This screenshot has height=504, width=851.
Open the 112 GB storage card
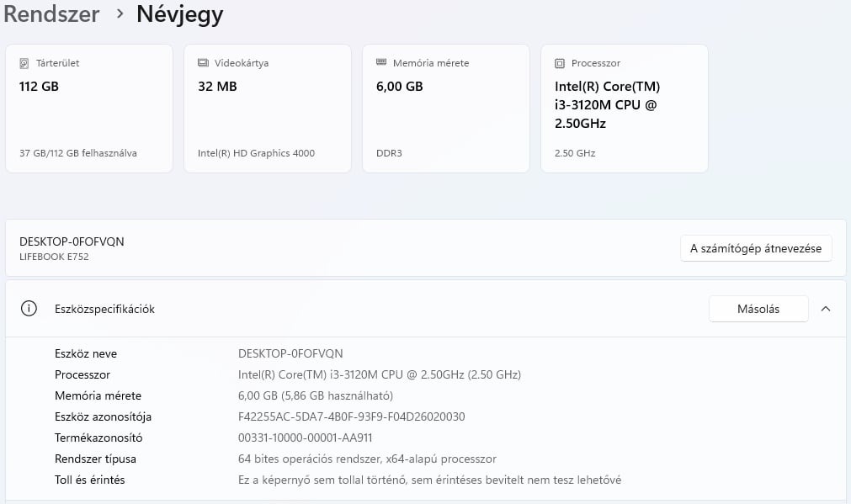(x=89, y=109)
